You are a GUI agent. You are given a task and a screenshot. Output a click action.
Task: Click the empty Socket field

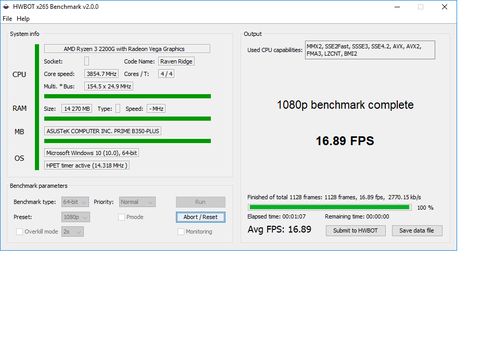[x=86, y=61]
